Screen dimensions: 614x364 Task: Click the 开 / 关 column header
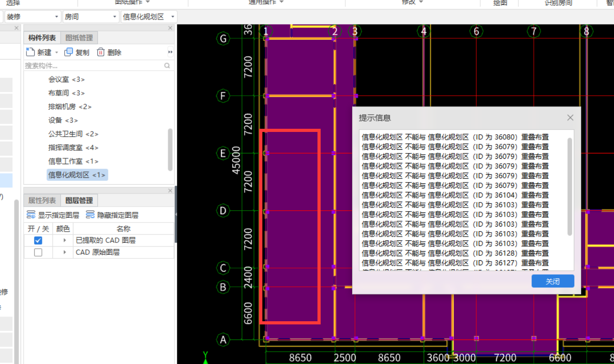(38, 228)
